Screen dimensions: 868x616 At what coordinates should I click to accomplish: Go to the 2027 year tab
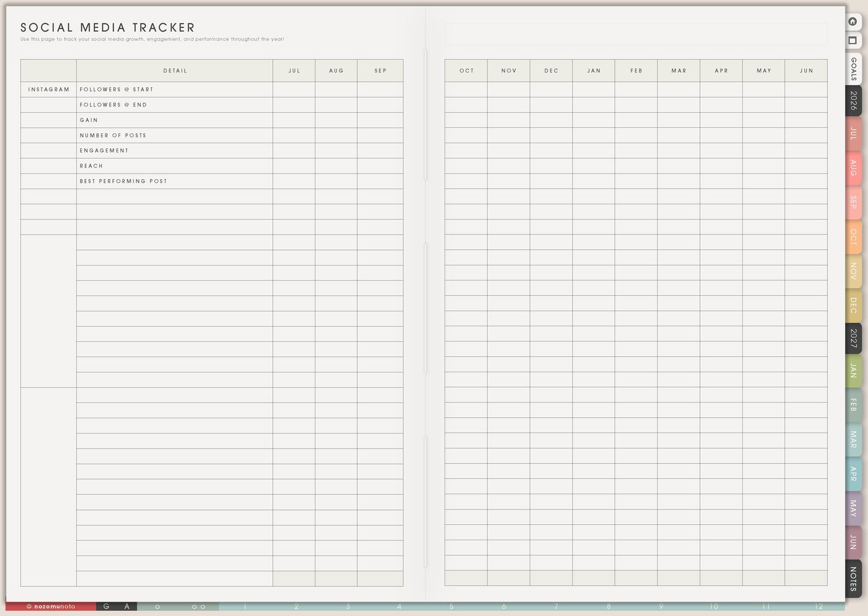853,339
